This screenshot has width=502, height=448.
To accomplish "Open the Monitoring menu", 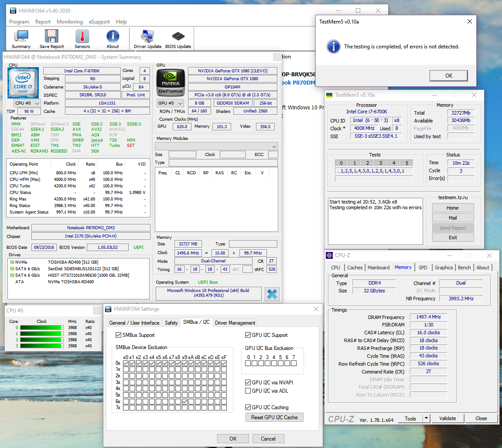I will (x=70, y=22).
